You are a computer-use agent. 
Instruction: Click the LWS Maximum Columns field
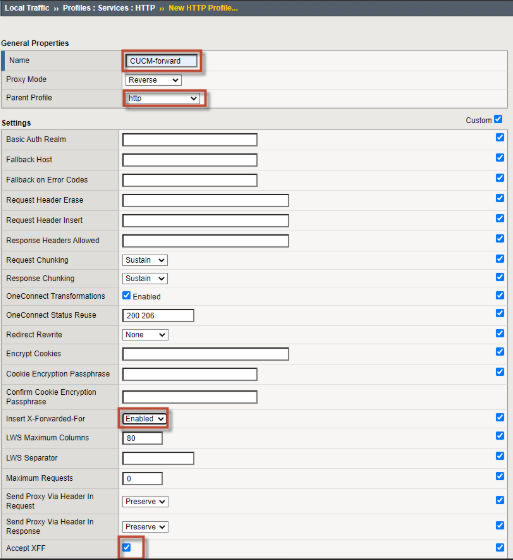click(143, 438)
